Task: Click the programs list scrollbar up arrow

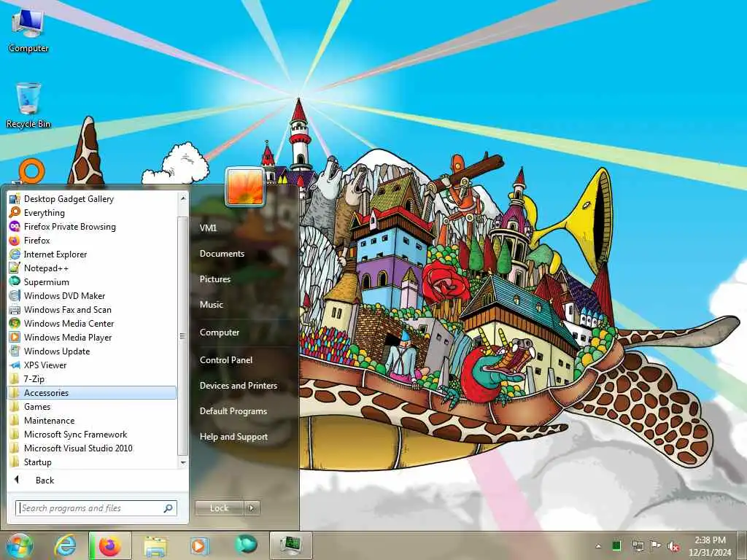Action: pyautogui.click(x=183, y=197)
